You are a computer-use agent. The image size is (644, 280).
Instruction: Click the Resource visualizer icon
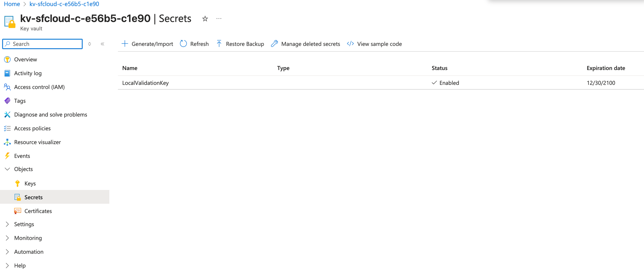pos(7,142)
